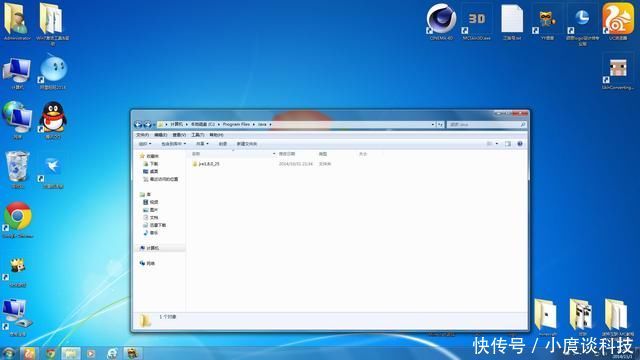Select the CINEMA 4D desktop shortcut
640x360 pixels.
coord(441,22)
